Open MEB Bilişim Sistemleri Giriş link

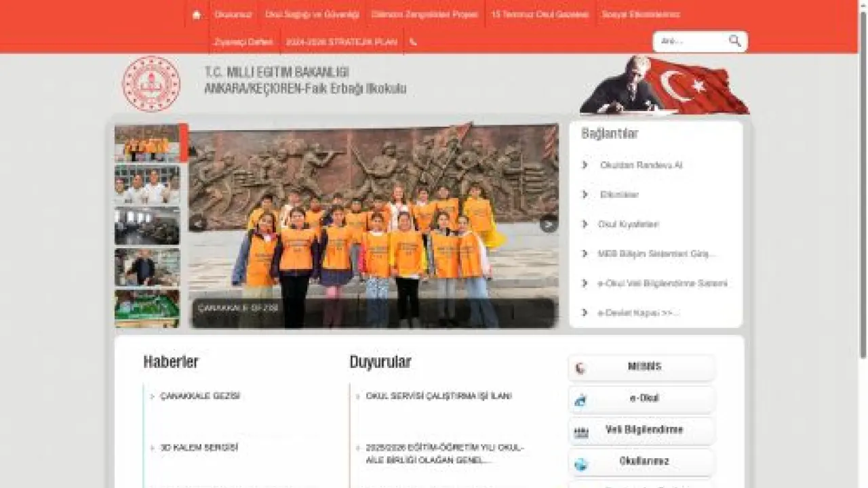[656, 253]
